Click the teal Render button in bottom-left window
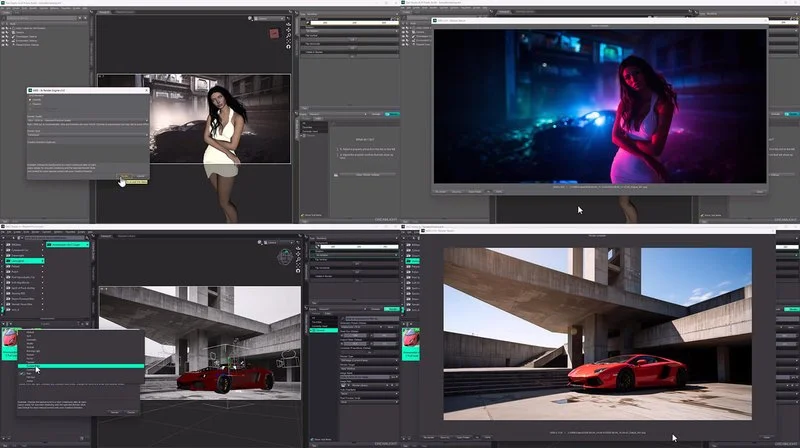The image size is (800, 448). click(x=392, y=309)
